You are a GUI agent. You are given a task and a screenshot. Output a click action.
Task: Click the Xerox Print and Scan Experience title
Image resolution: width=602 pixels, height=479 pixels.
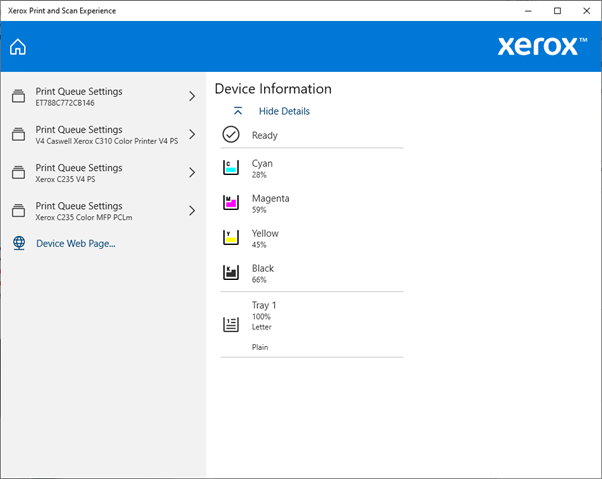coord(62,11)
